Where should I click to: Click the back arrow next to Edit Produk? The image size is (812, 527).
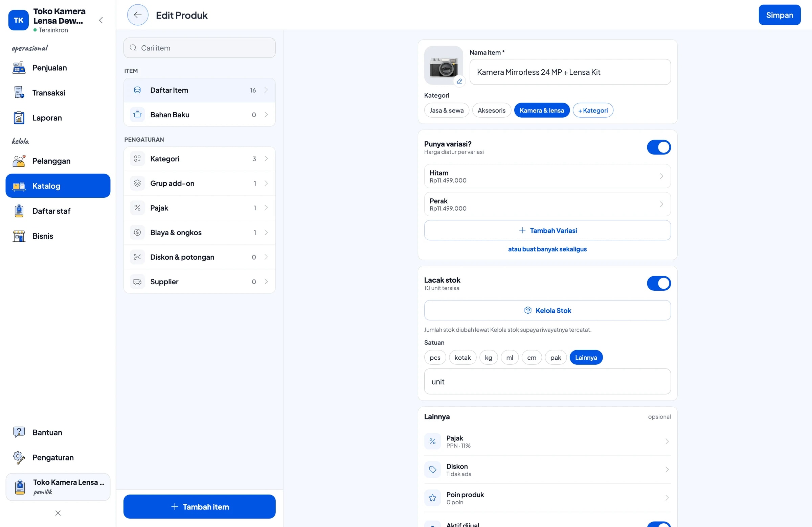coord(137,15)
